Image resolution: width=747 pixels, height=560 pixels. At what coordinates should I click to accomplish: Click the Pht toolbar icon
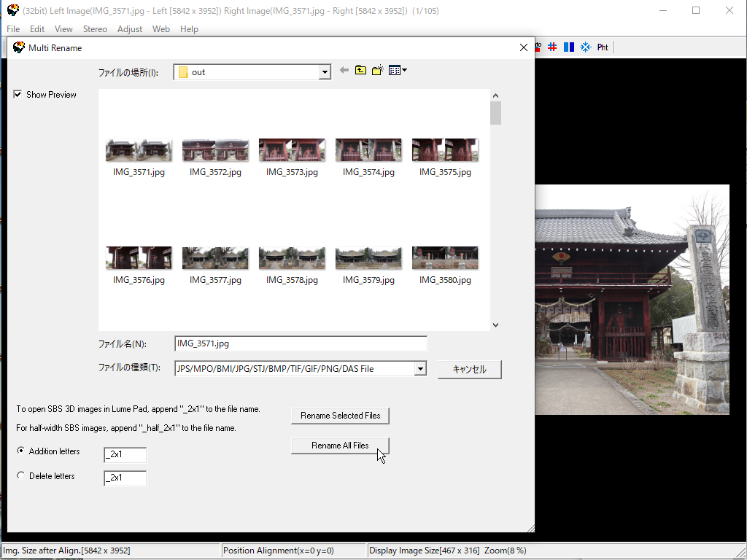click(x=603, y=47)
